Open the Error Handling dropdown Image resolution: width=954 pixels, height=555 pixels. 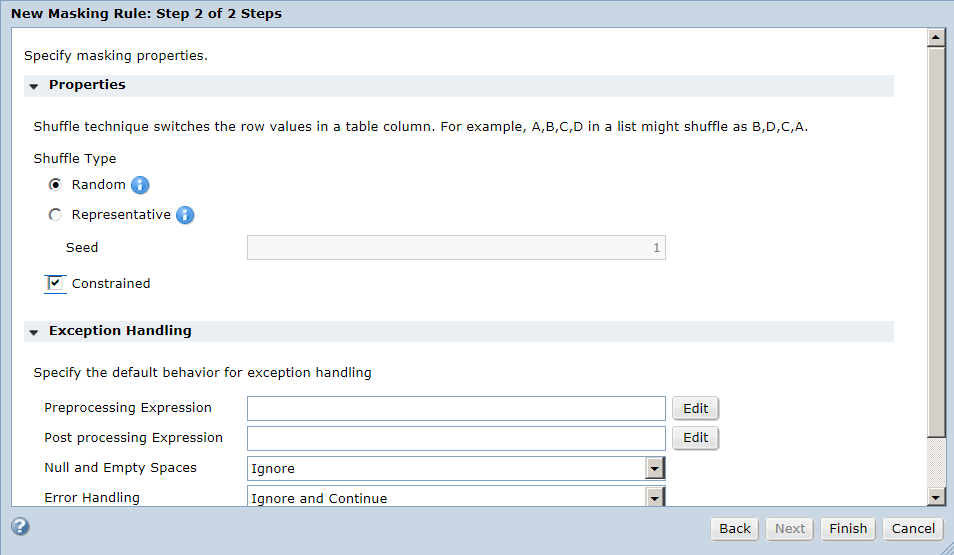click(654, 498)
